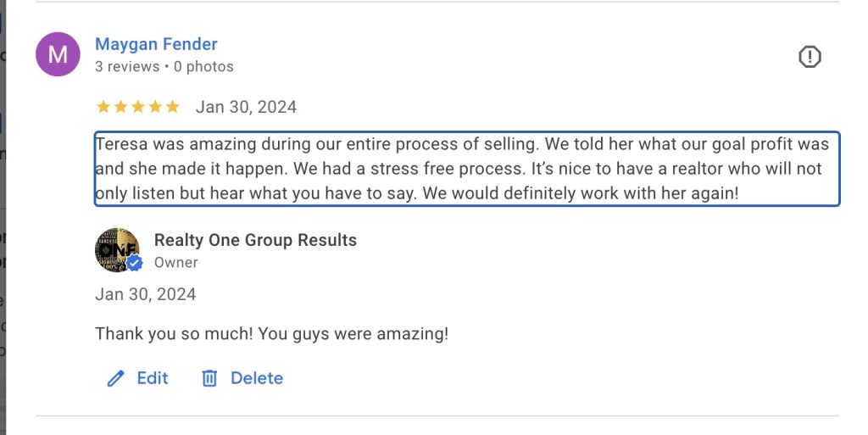Screen dimensions: 868x435
Task: Click the Realty One Group Results logo
Action: tap(117, 249)
